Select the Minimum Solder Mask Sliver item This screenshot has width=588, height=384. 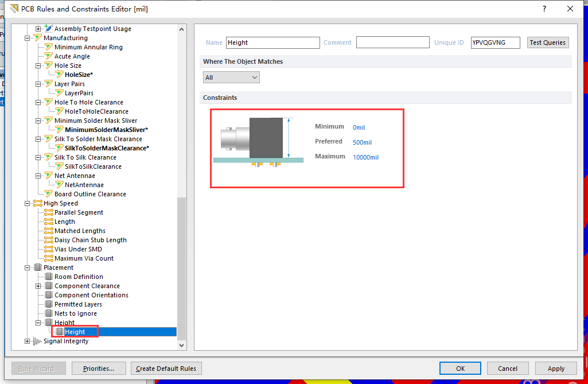[x=96, y=121]
